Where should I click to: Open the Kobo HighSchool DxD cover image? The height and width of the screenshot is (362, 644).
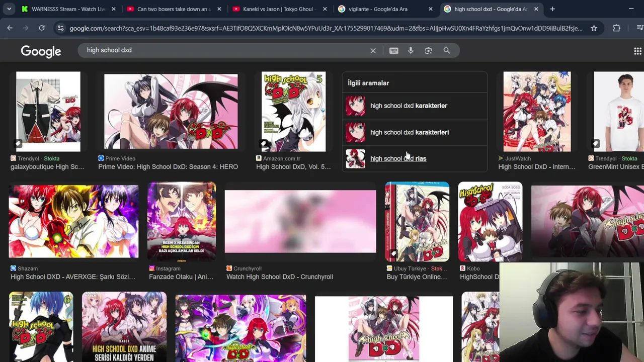[x=490, y=222]
